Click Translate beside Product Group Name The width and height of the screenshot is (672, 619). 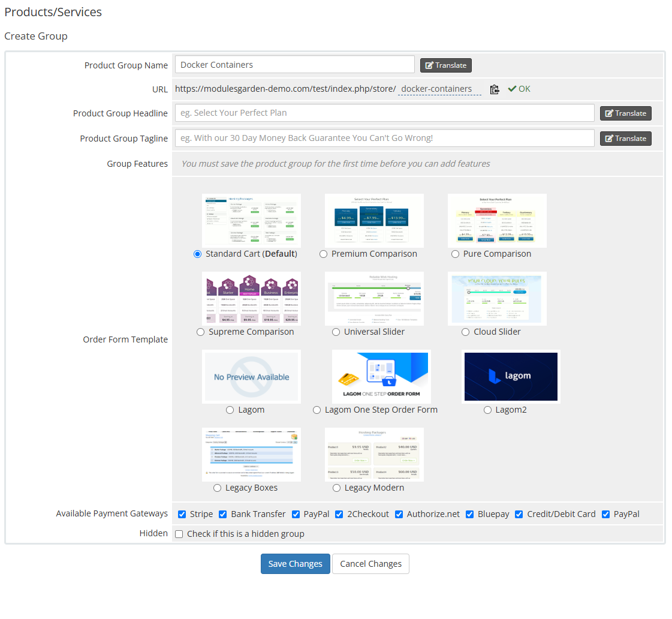[446, 65]
